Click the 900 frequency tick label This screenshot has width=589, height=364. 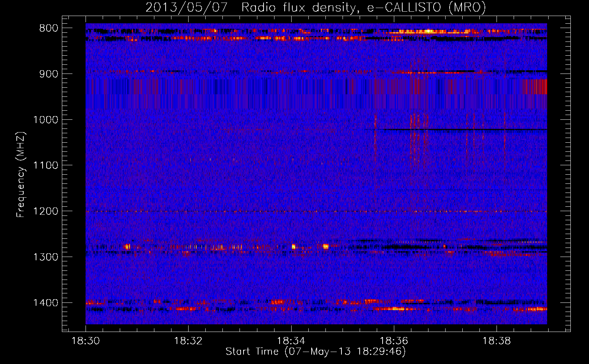(x=48, y=74)
